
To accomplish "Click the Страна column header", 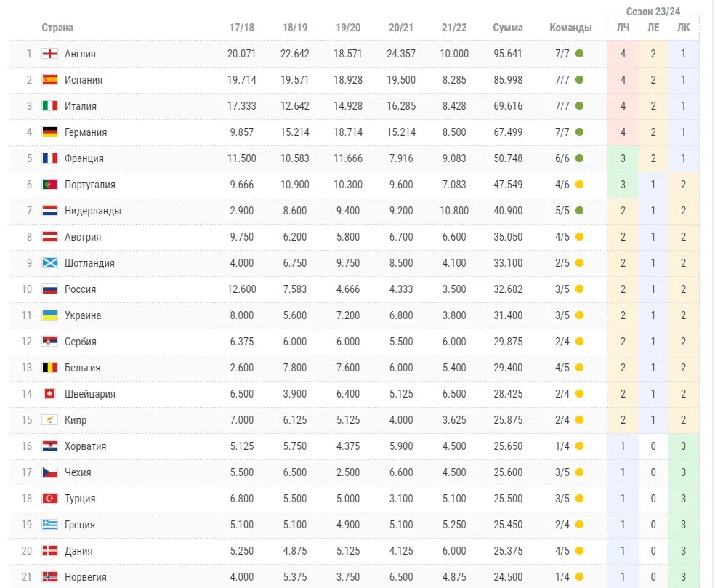I will (x=57, y=28).
